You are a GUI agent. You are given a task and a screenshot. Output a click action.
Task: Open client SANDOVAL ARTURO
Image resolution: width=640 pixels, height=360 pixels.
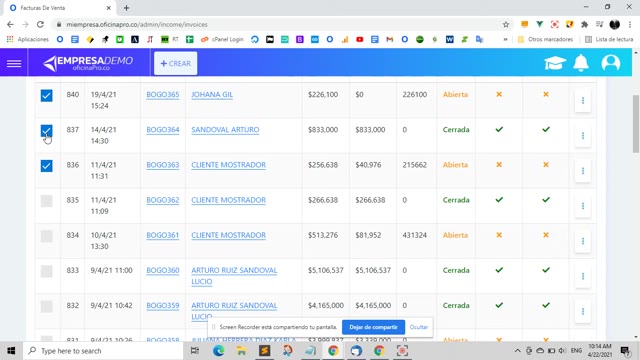tap(225, 129)
